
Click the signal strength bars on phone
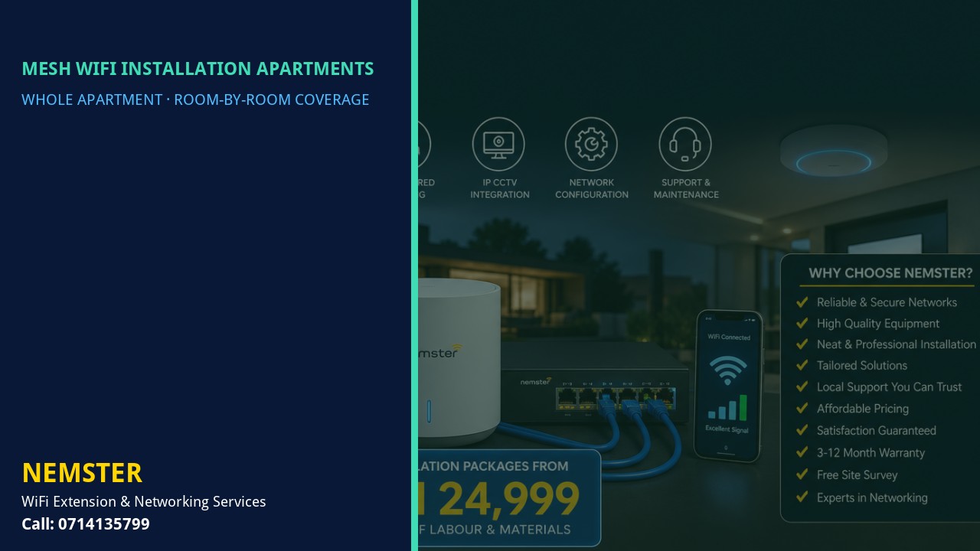tap(727, 407)
